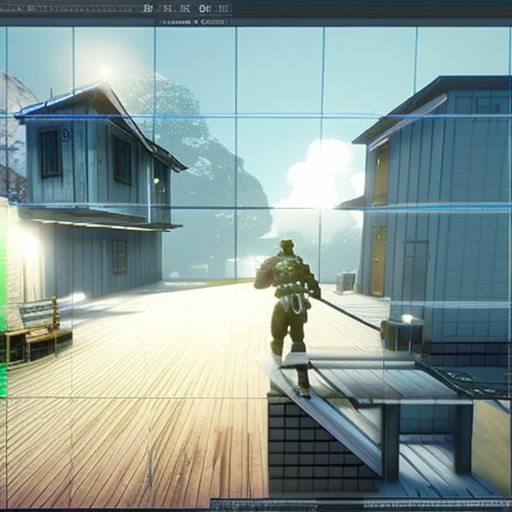Click the dotted ruler strip in the top bar
This screenshot has width=512, height=512.
coord(72,8)
